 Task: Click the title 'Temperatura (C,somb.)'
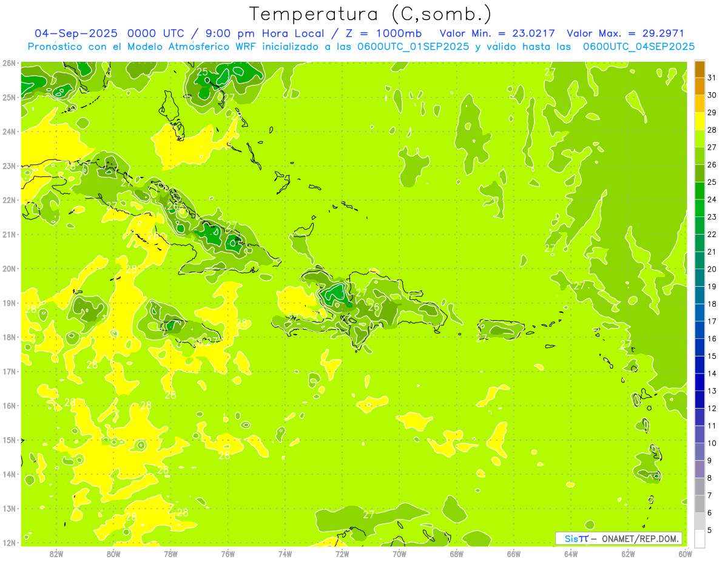point(371,13)
